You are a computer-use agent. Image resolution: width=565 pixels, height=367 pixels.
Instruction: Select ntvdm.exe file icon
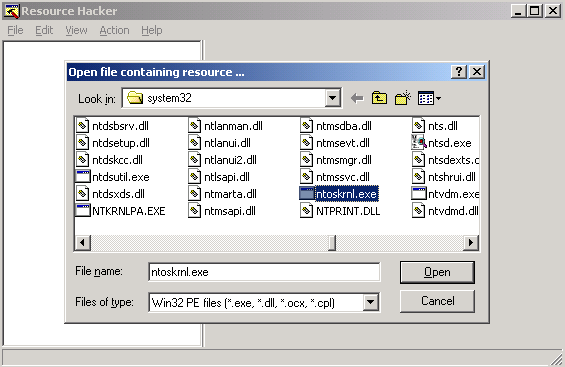point(419,193)
